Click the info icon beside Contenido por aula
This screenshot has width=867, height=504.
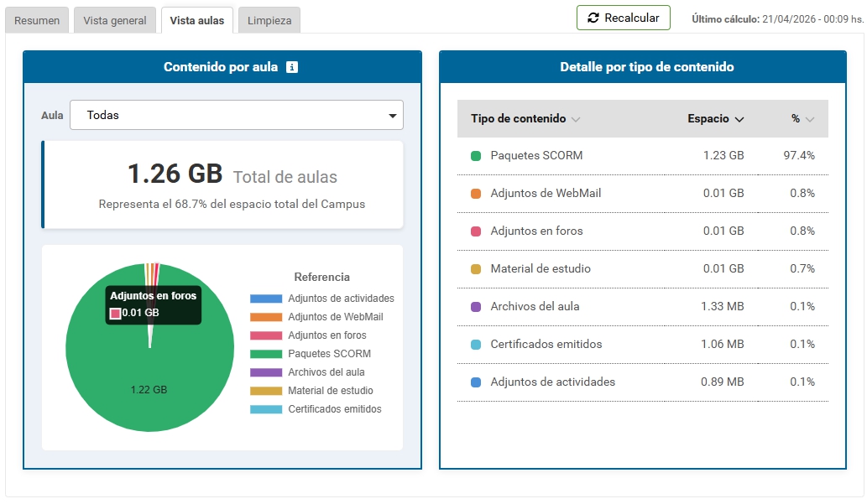pyautogui.click(x=292, y=67)
